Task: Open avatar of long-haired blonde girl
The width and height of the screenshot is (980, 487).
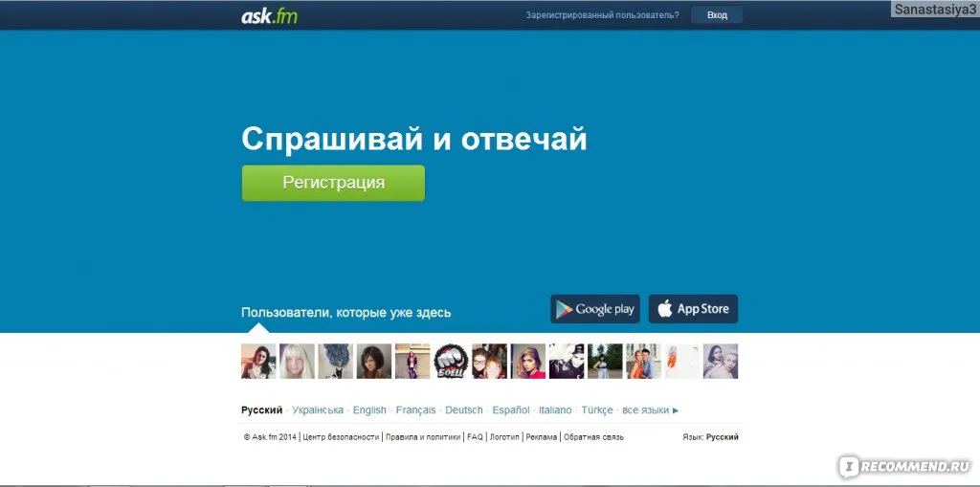Action: [297, 362]
